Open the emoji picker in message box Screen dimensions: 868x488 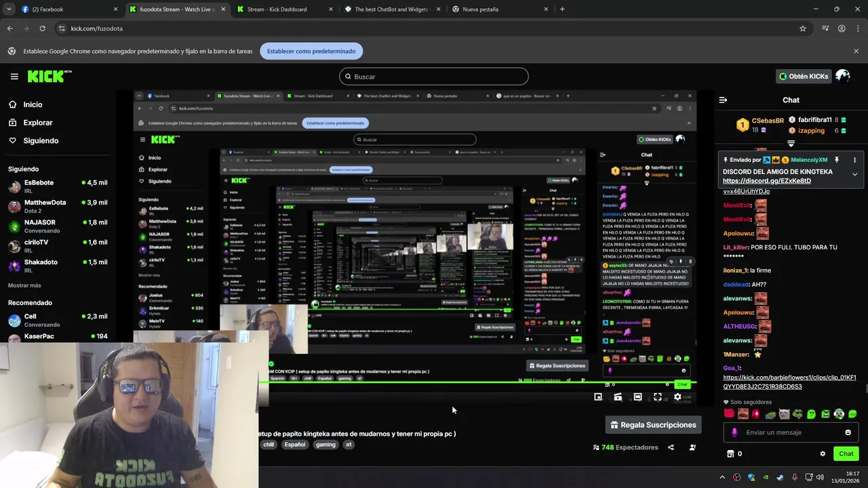tap(848, 432)
